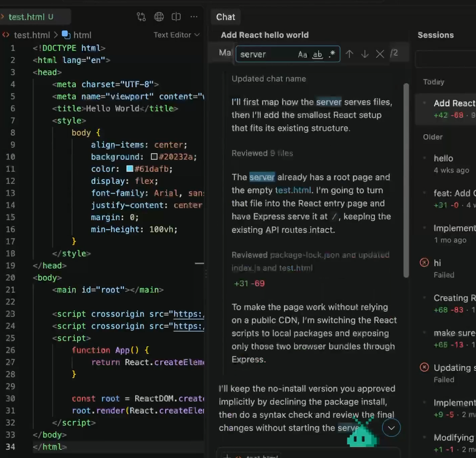
Task: Collapse the 'Older' sessions group
Action: pos(433,137)
